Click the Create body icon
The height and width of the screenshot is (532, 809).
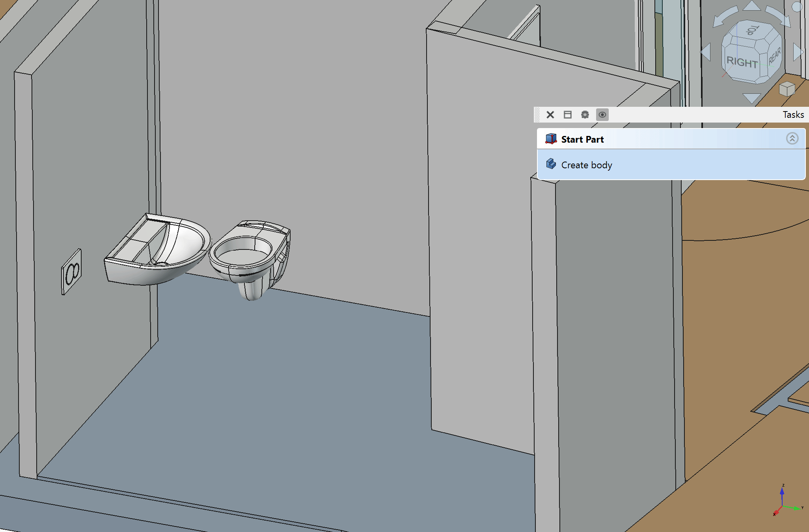point(551,164)
